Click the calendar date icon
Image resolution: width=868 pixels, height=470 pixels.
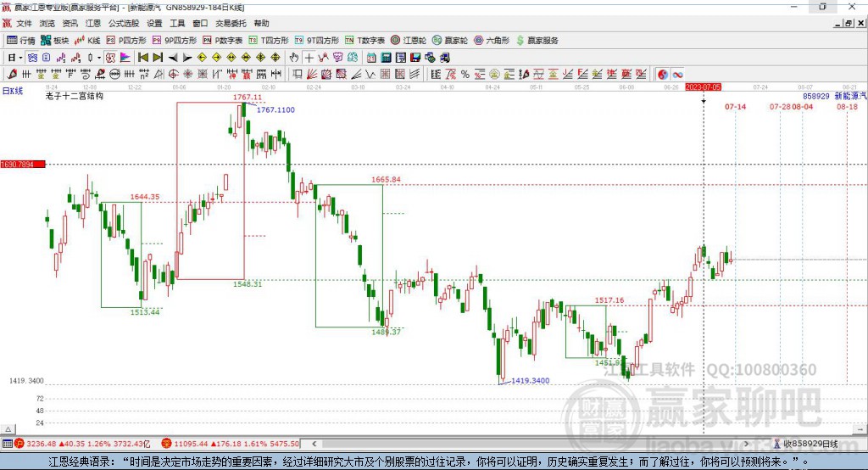coord(371,58)
